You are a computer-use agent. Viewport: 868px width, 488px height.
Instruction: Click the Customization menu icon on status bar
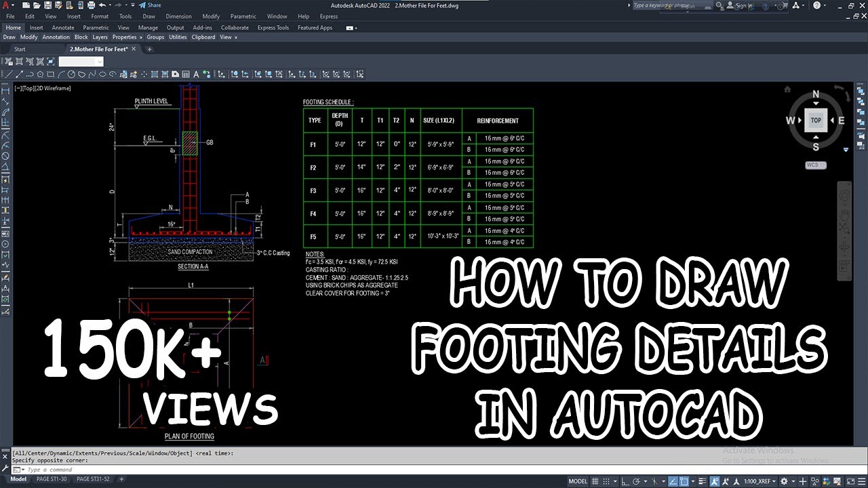pos(862,481)
